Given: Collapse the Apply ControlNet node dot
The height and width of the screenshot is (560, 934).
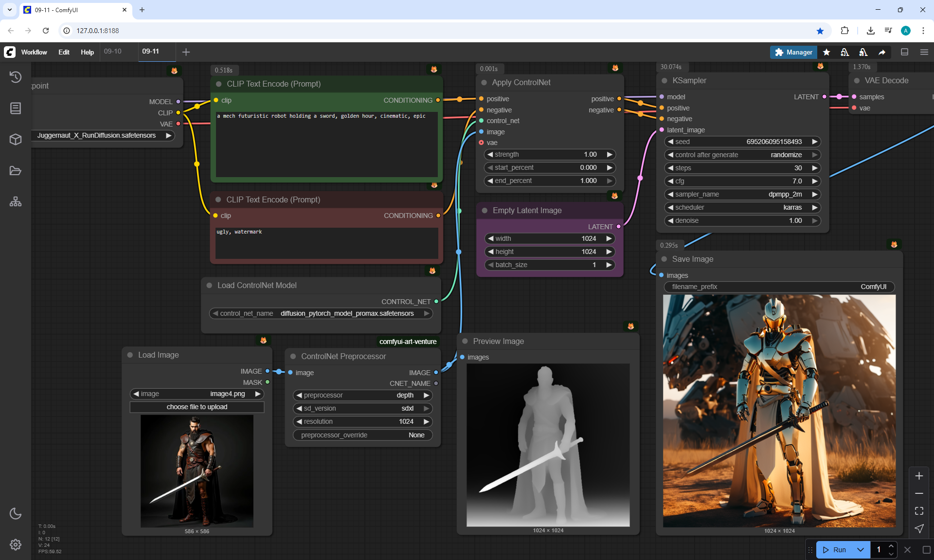Looking at the screenshot, I should coord(484,83).
